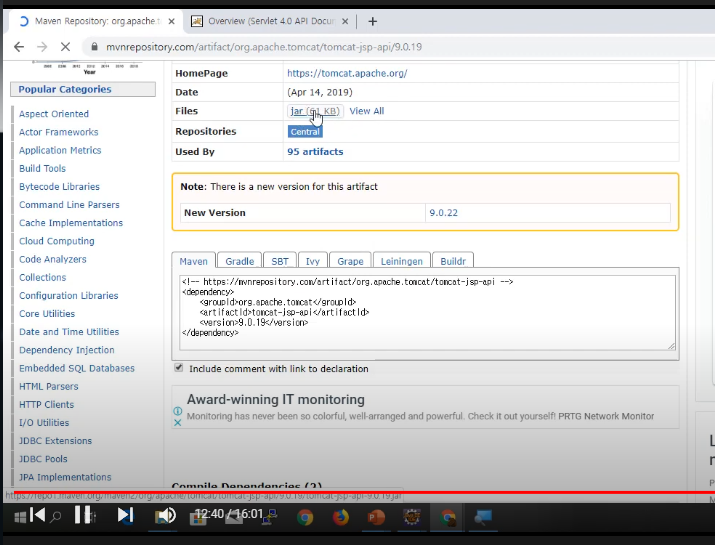Open Cache Implementations category

coord(71,223)
